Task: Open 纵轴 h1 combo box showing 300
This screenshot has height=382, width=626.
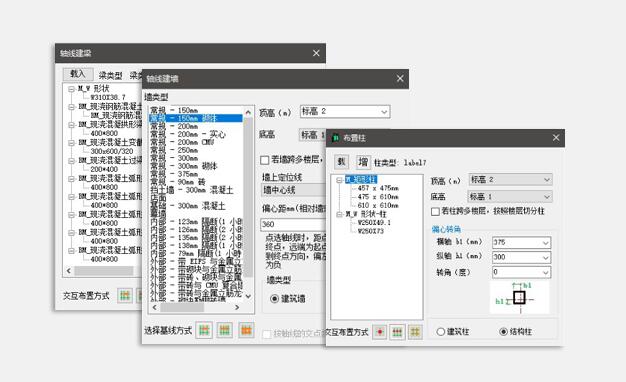Action: coord(521,257)
